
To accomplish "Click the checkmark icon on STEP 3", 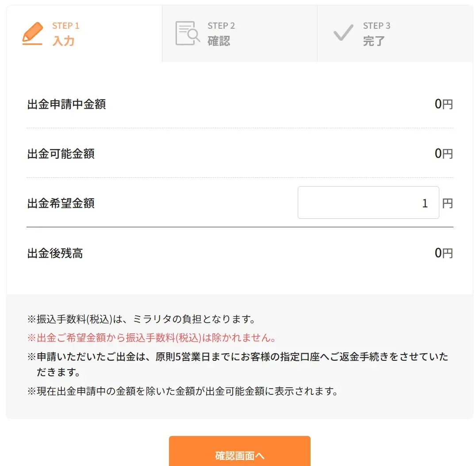I will click(x=343, y=32).
